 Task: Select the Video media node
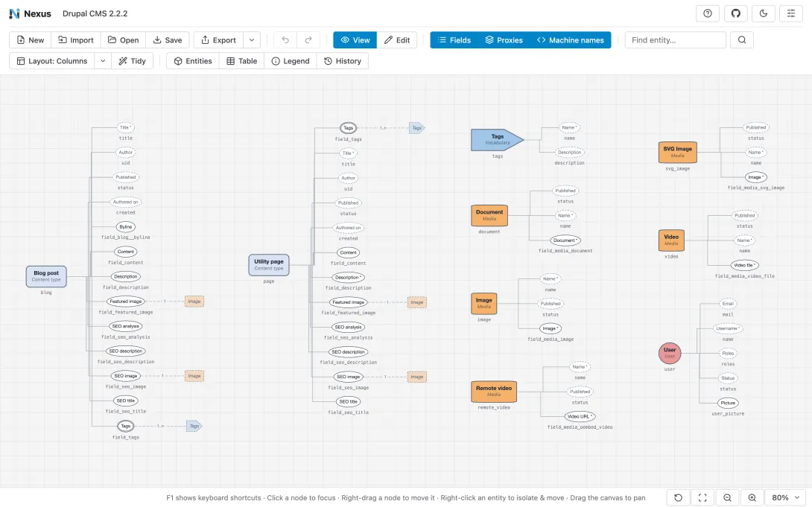pos(671,240)
